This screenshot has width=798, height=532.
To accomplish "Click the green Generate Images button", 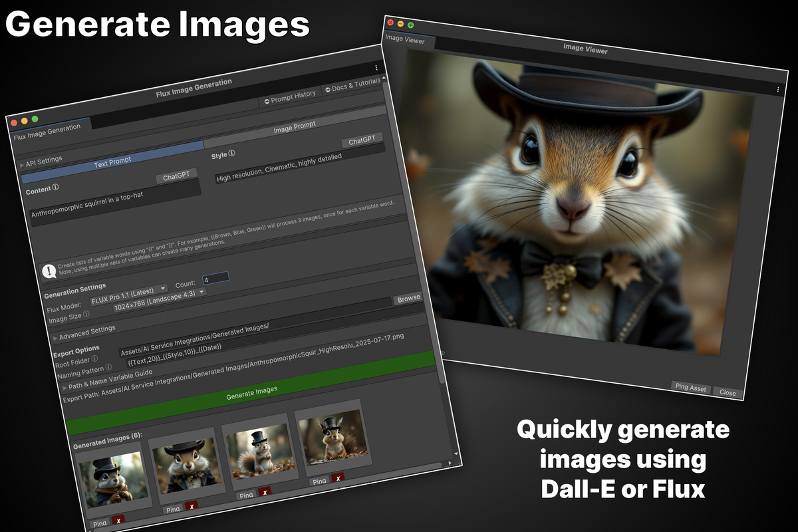I will [x=251, y=392].
